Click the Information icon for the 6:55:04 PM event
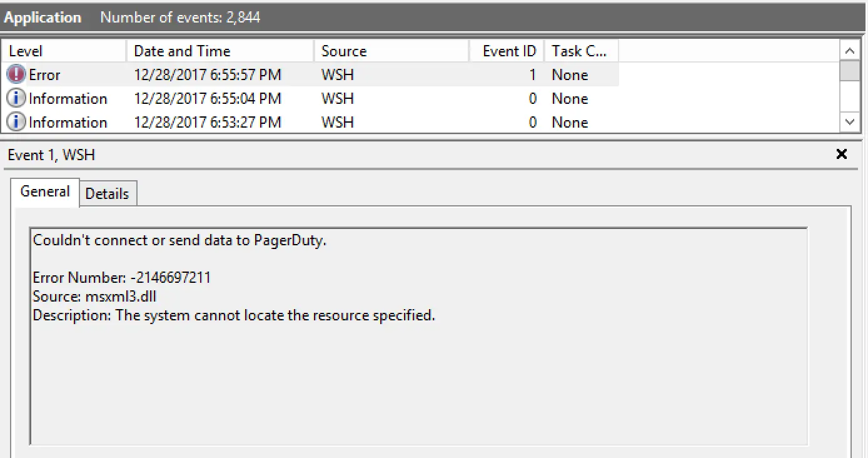The image size is (868, 458). 16,98
